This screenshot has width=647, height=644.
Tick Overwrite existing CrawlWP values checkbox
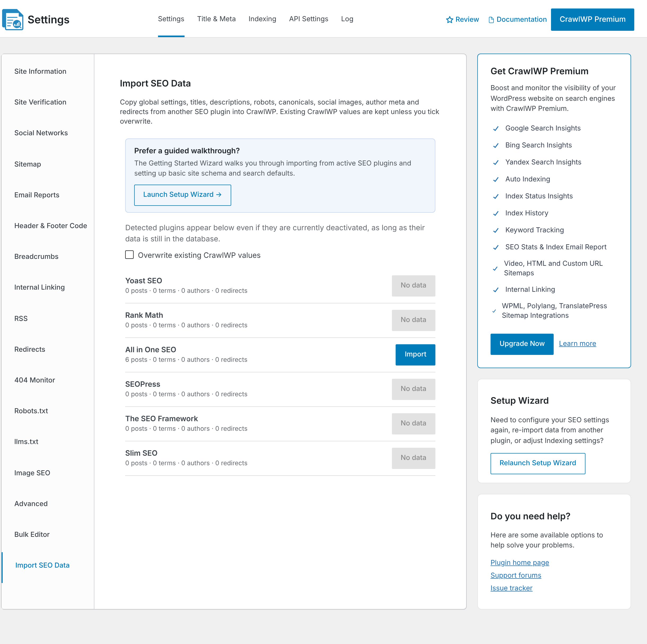[129, 255]
